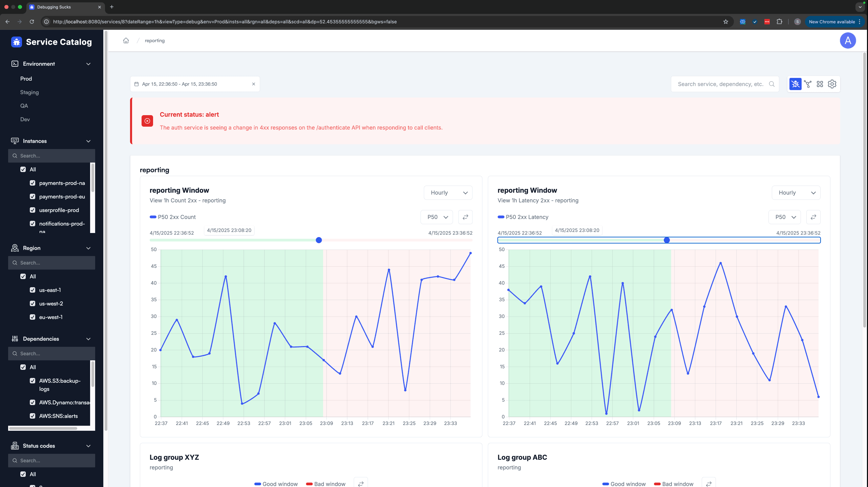Open the settings gear icon
This screenshot has height=487, width=868.
832,84
